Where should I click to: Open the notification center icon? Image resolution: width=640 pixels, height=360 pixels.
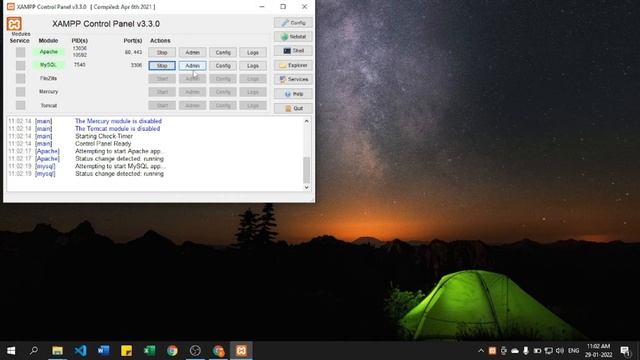(x=625, y=351)
